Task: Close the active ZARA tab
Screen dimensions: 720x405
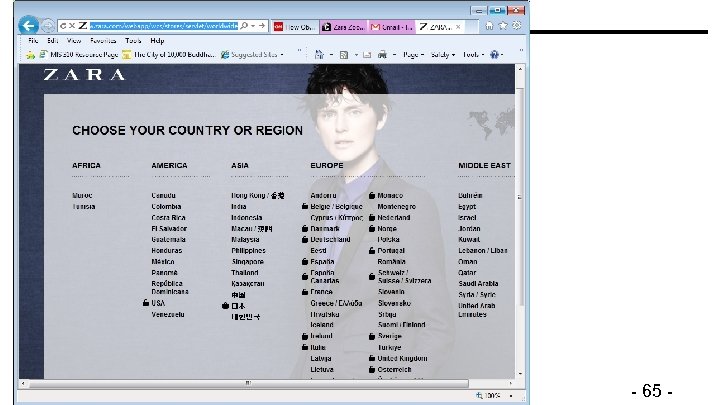Action: (458, 27)
